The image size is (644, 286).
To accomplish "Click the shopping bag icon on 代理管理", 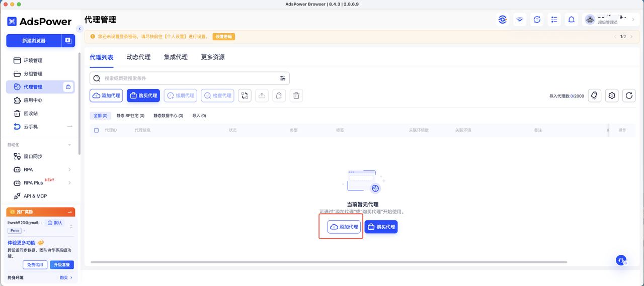I will [x=68, y=87].
